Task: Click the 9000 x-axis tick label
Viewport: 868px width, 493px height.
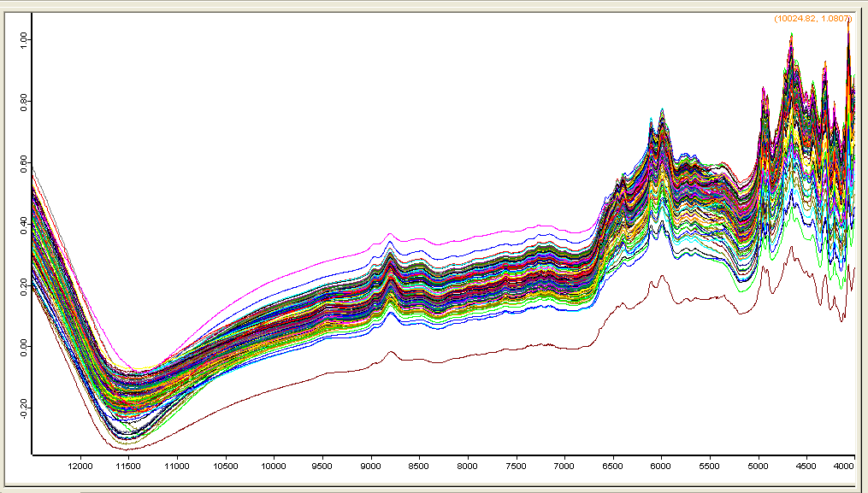Action: click(x=370, y=467)
